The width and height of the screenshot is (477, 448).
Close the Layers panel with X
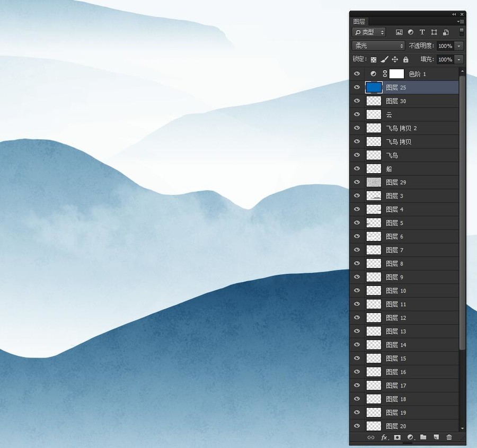(462, 14)
